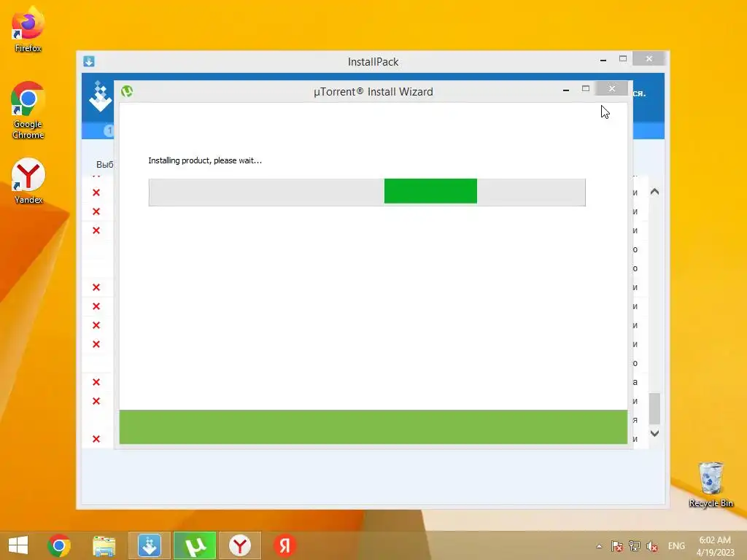
Task: Open the Recycle Bin on desktop
Action: pyautogui.click(x=711, y=485)
